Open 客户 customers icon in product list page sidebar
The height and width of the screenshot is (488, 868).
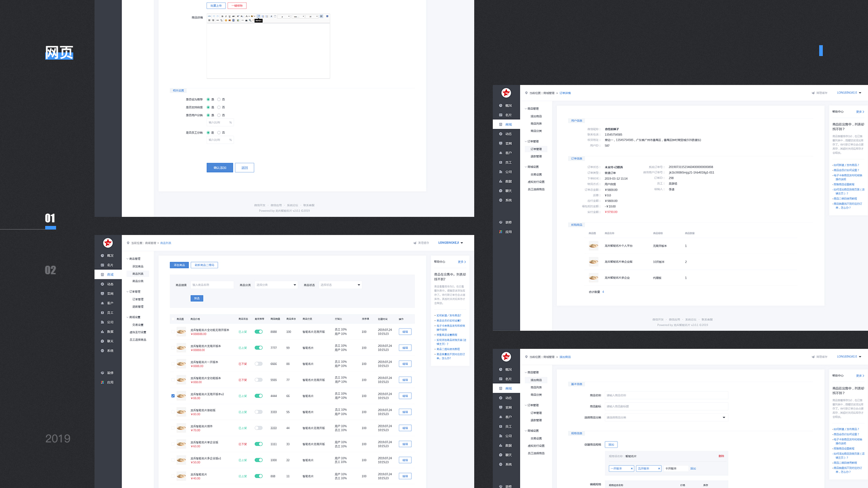(103, 303)
